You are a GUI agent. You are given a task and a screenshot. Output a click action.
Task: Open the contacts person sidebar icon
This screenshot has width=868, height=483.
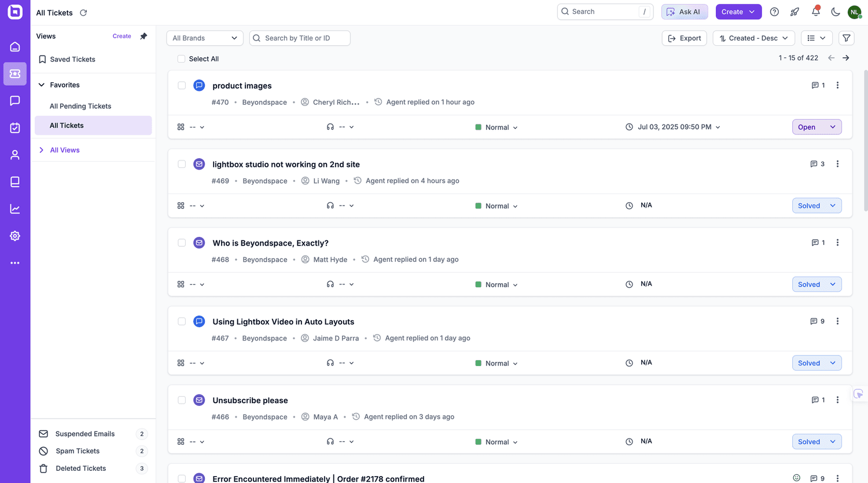click(15, 155)
